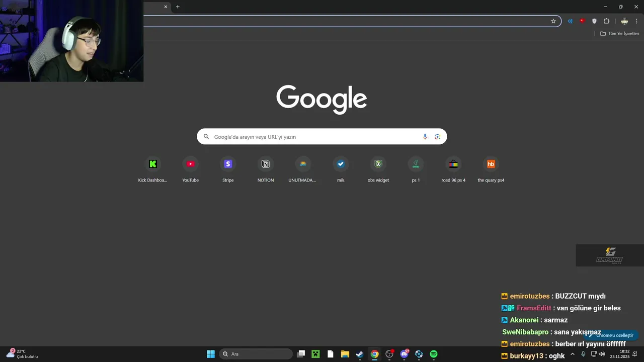Image resolution: width=644 pixels, height=362 pixels.
Task: Open the NOTİON shortcut tile
Action: (266, 169)
